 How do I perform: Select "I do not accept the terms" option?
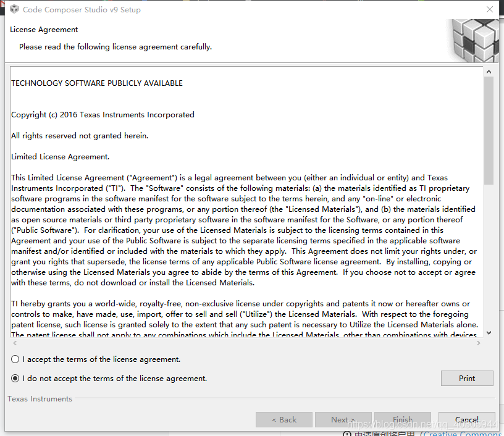point(15,379)
